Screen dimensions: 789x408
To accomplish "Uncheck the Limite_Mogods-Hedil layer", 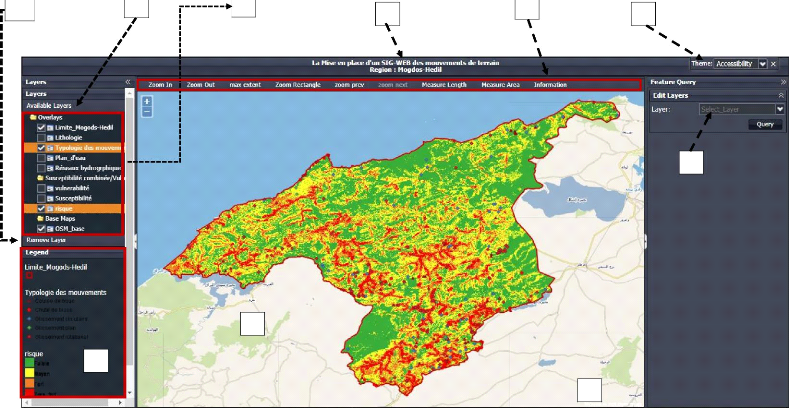I will tap(41, 128).
